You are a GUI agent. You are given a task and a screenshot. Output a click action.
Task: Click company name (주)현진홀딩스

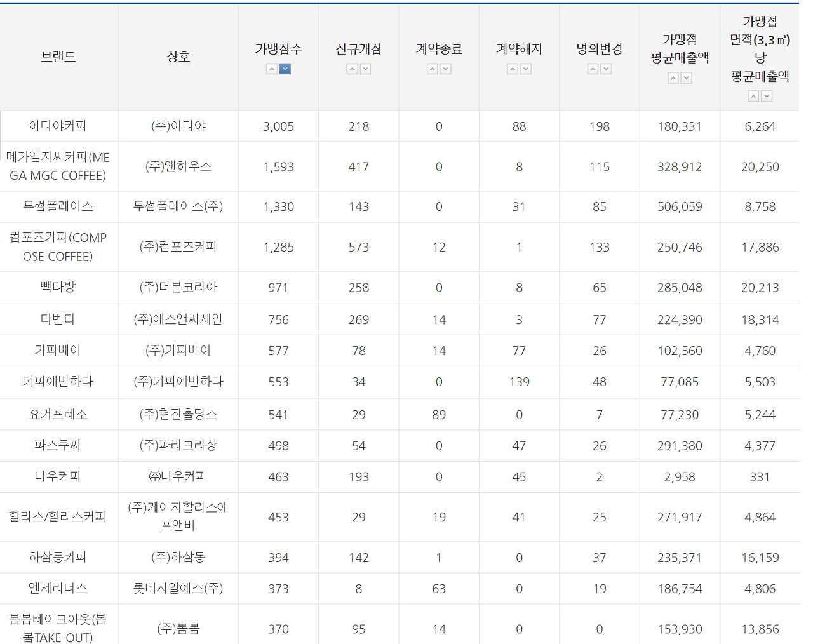coord(178,415)
